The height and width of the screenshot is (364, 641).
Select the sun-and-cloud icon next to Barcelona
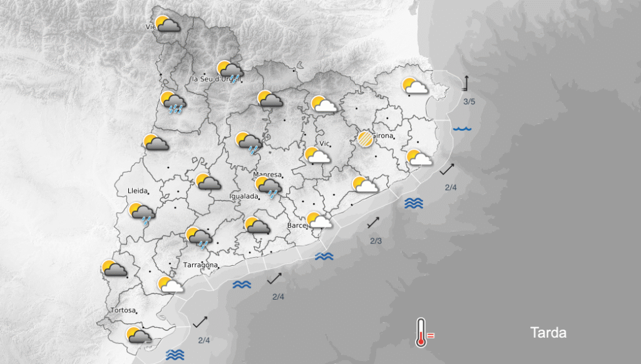coord(319,220)
